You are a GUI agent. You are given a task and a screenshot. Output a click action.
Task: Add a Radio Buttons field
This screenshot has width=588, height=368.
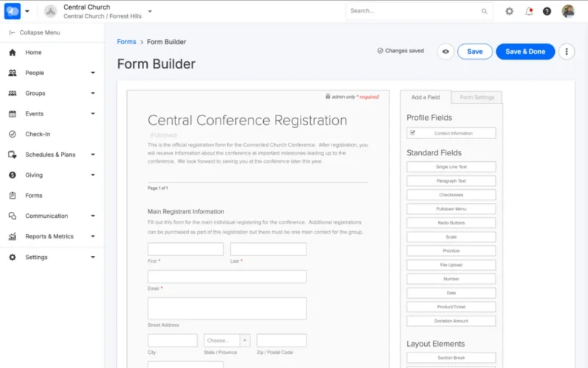451,223
